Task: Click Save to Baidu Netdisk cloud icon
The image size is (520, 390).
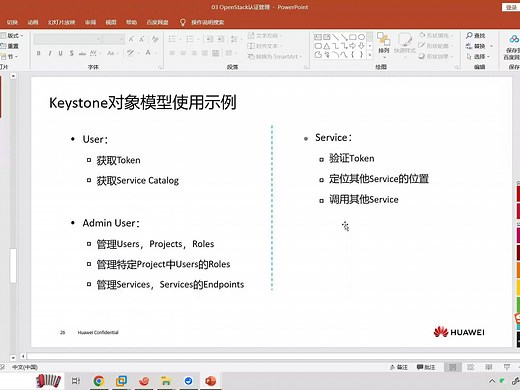Action: click(x=514, y=39)
